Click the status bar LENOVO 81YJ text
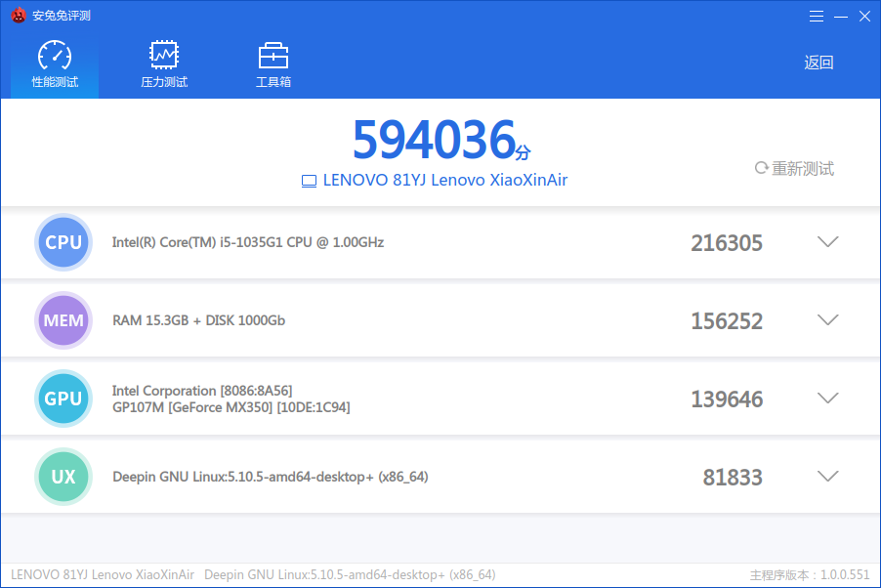 pos(103,574)
